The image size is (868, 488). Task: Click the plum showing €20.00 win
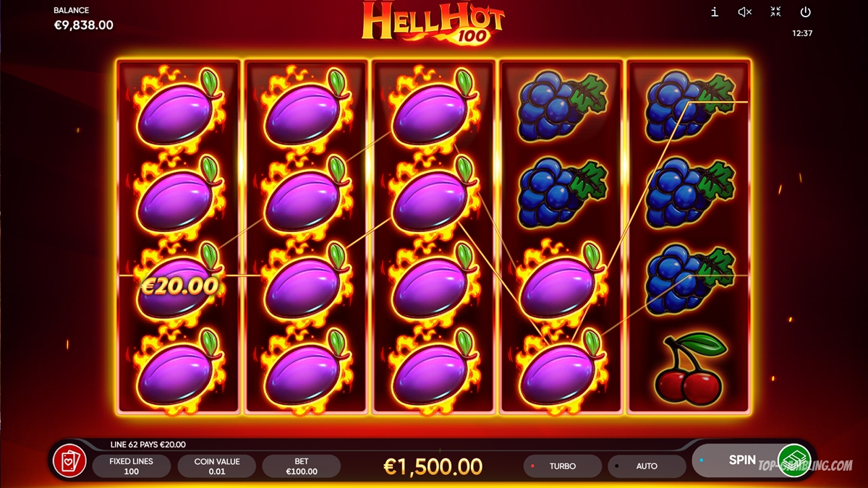point(179,283)
